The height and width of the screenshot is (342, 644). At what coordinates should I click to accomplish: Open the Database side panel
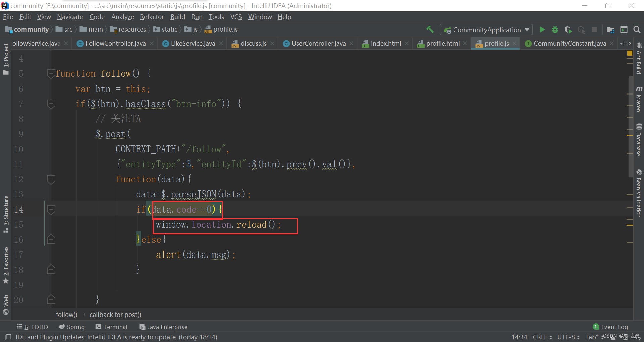tap(639, 140)
